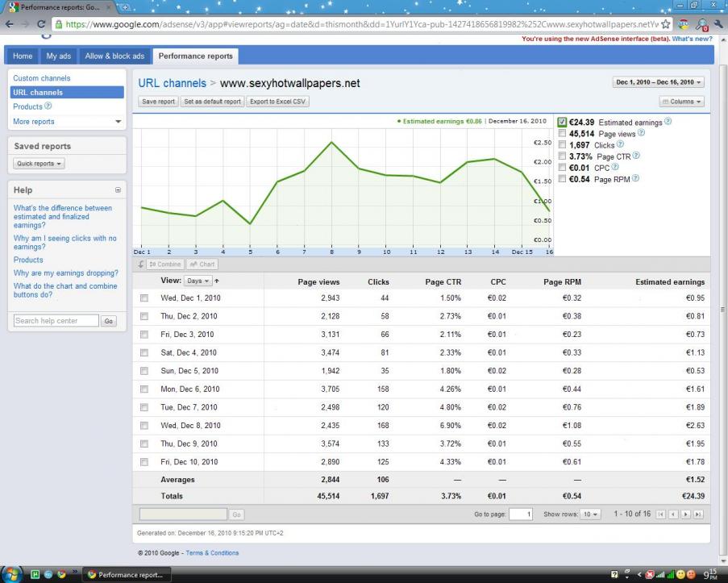Image resolution: width=728 pixels, height=583 pixels.
Task: Open the date range dropdown
Action: [659, 82]
